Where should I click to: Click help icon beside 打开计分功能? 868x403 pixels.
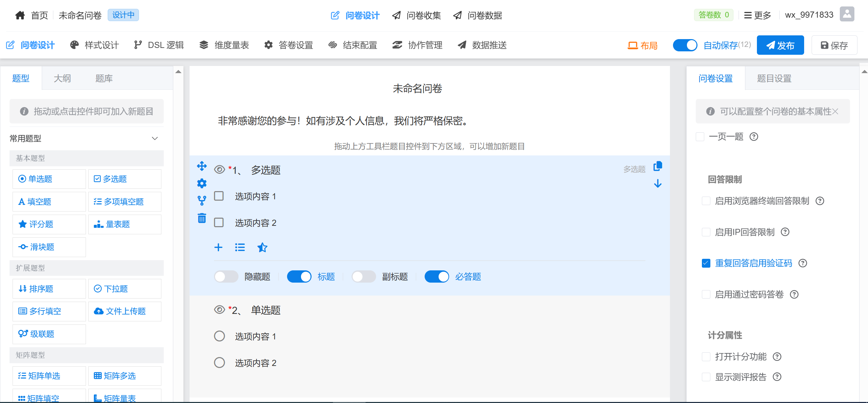click(x=777, y=356)
